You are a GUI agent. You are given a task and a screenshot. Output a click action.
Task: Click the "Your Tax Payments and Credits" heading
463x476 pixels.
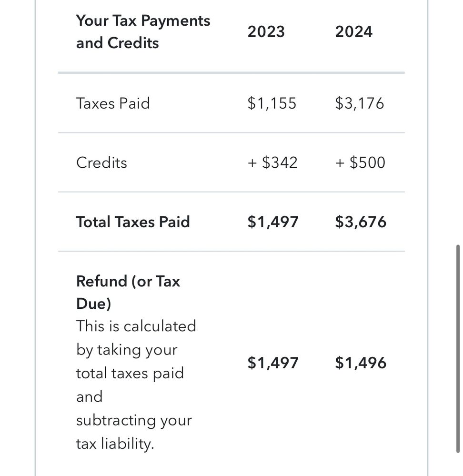point(143,32)
